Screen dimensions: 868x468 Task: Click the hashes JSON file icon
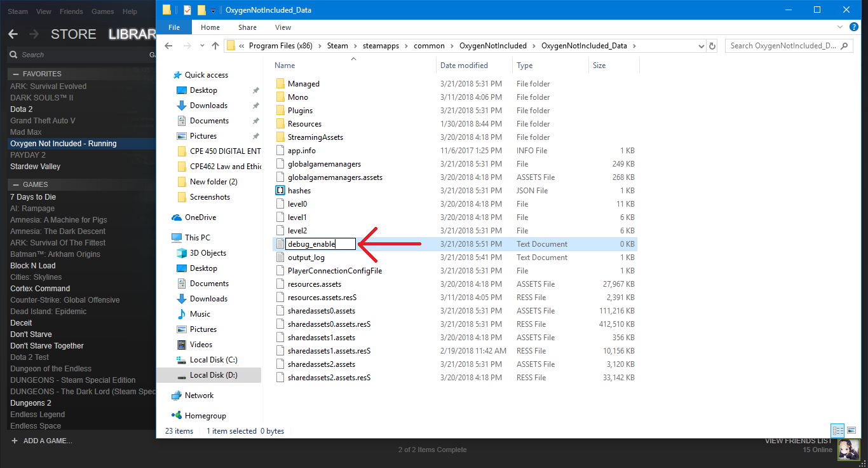281,191
